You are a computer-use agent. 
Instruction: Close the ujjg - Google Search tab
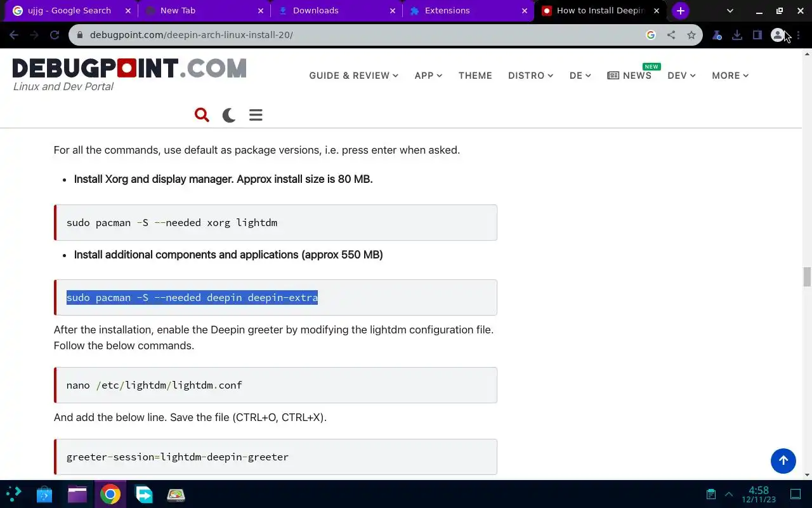pyautogui.click(x=128, y=11)
